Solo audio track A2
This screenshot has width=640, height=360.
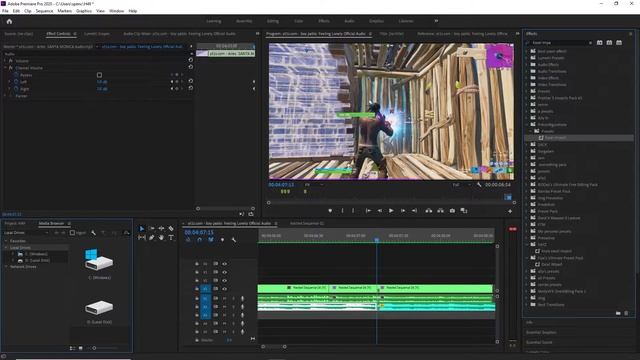(233, 307)
